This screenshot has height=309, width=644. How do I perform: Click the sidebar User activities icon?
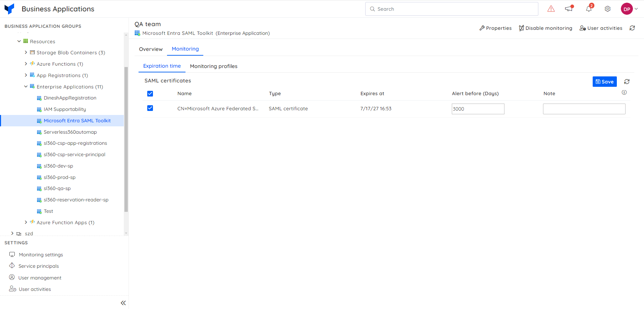click(x=12, y=289)
